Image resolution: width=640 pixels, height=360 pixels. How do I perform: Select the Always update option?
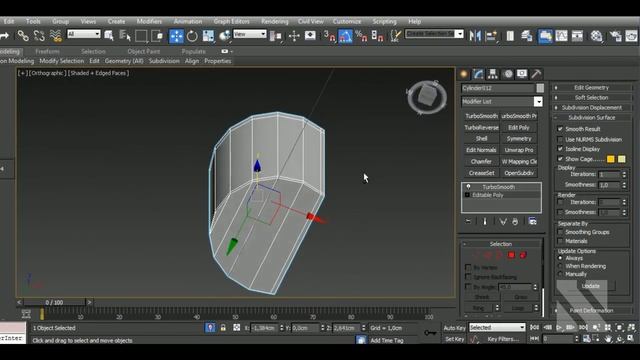[560, 258]
